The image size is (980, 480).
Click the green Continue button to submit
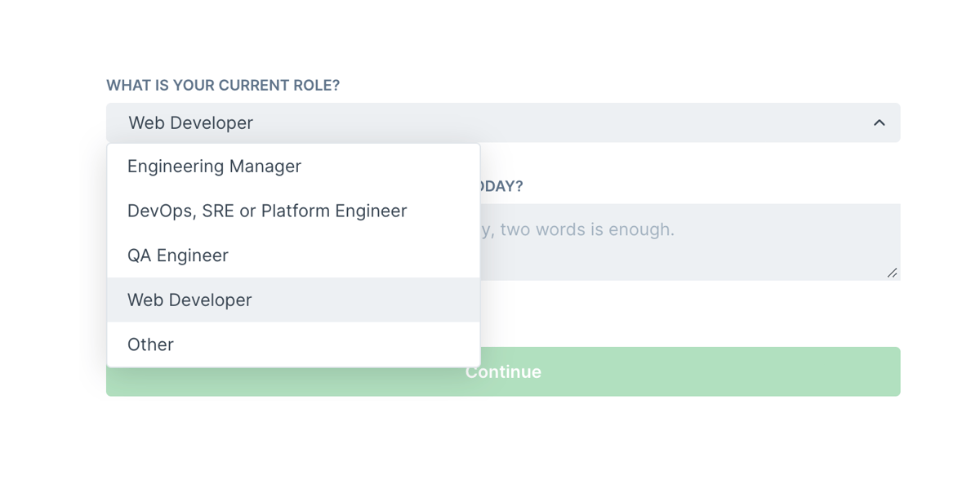point(502,371)
